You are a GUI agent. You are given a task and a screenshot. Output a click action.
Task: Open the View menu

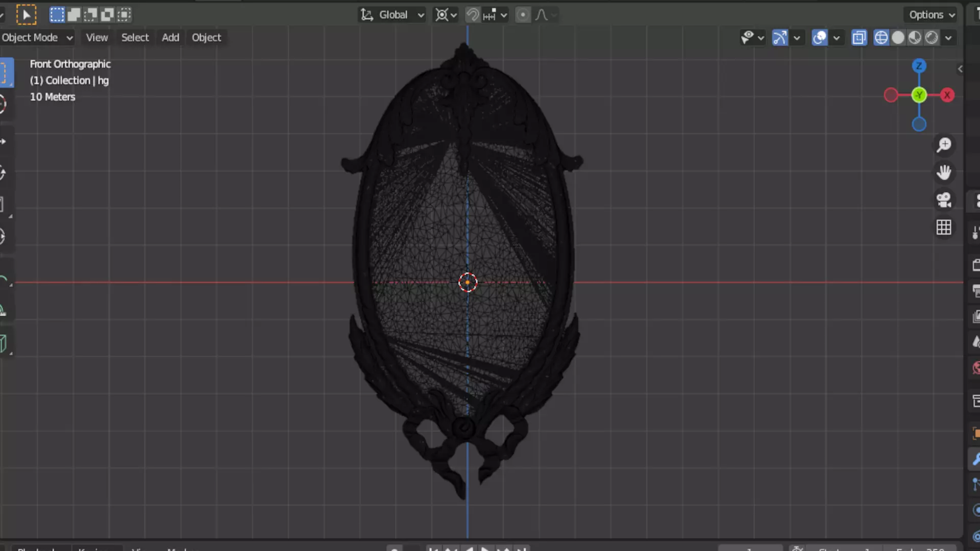coord(96,38)
